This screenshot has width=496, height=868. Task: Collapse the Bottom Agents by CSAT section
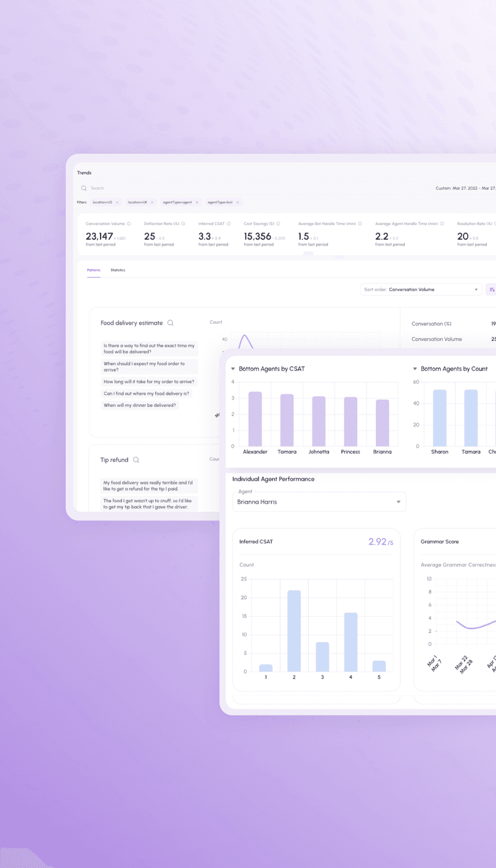(x=234, y=369)
